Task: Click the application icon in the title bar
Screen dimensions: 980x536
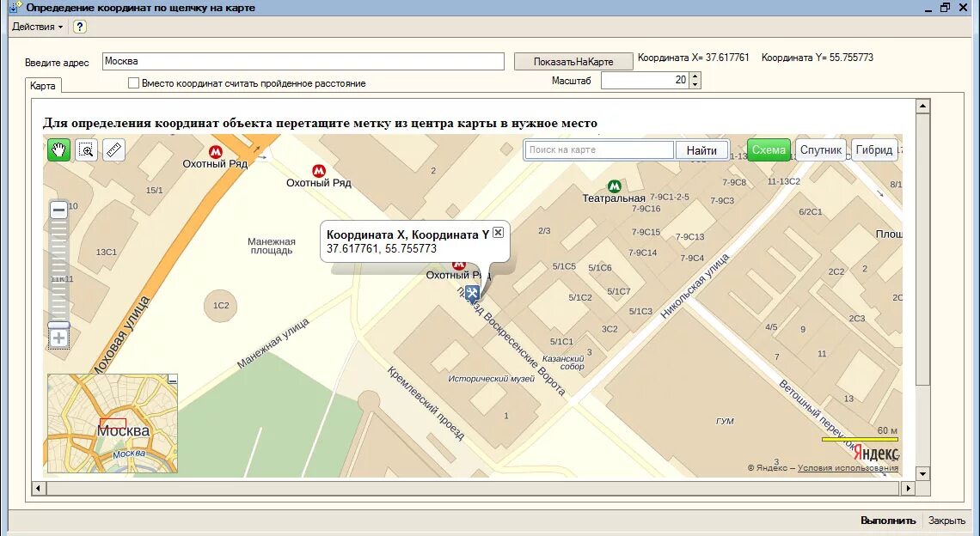Action: 15,8
